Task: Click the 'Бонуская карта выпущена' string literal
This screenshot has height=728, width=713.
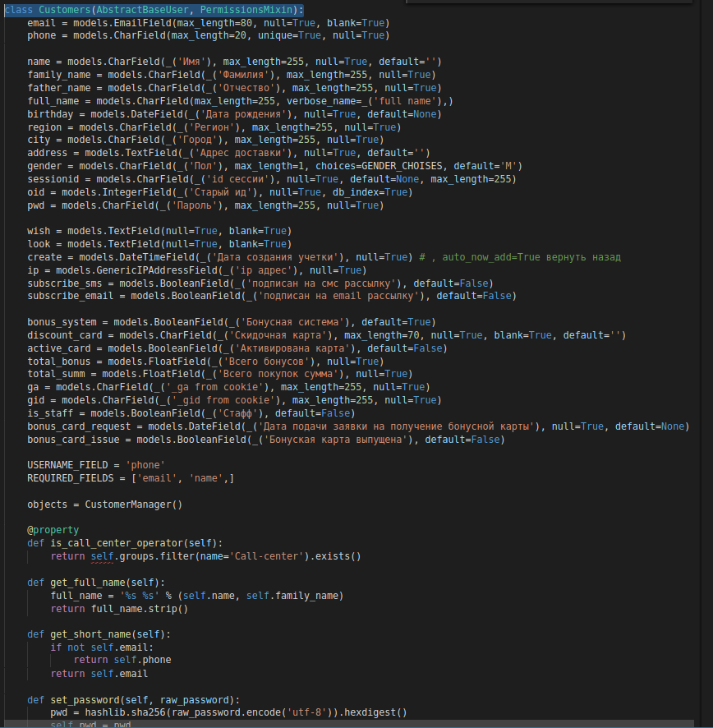Action: click(335, 440)
